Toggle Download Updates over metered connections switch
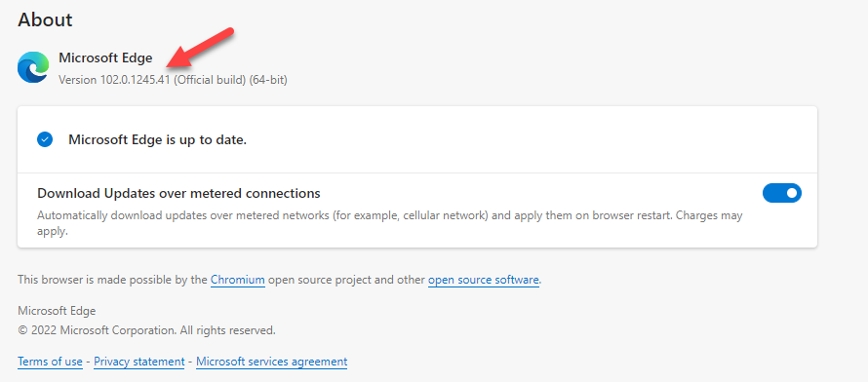868x382 pixels. pos(781,193)
